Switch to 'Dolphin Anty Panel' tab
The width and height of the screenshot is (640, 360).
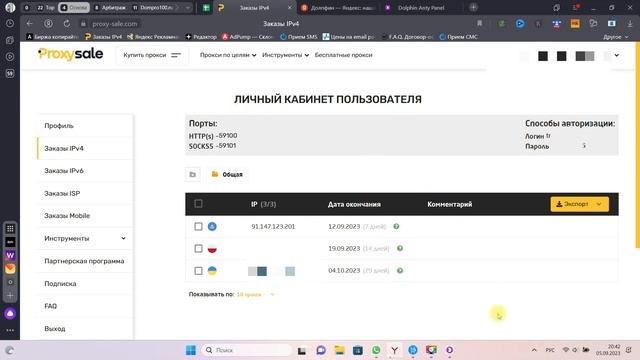click(x=420, y=7)
